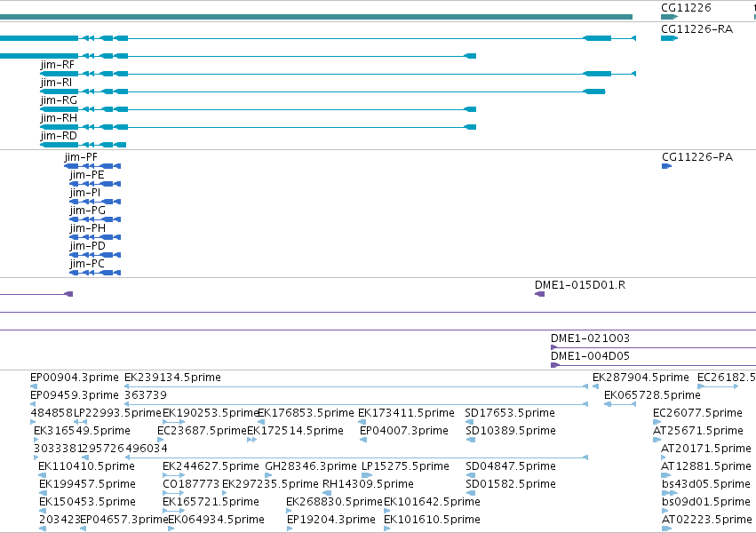This screenshot has height=533, width=756.
Task: Click the jim-PG protein label
Action: pos(87,211)
